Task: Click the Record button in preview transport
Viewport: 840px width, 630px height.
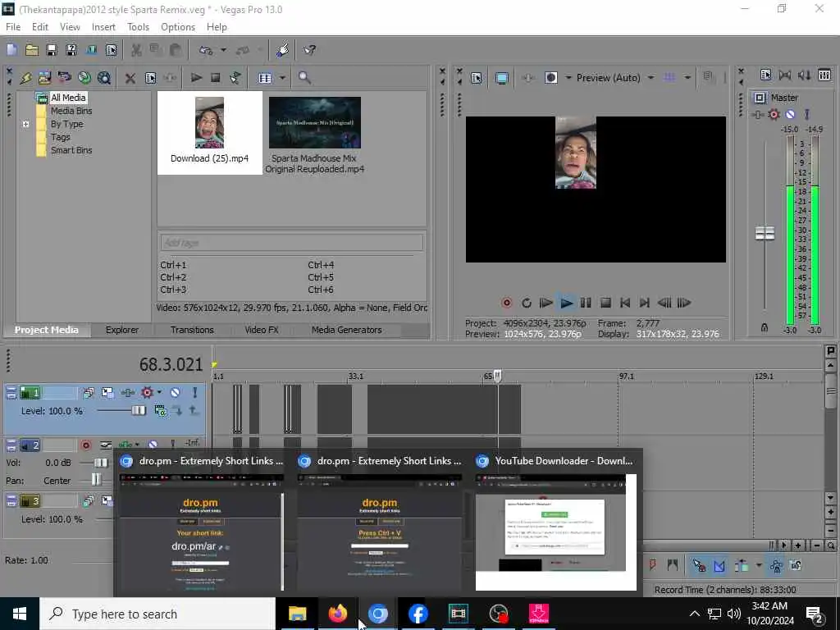Action: [x=506, y=304]
